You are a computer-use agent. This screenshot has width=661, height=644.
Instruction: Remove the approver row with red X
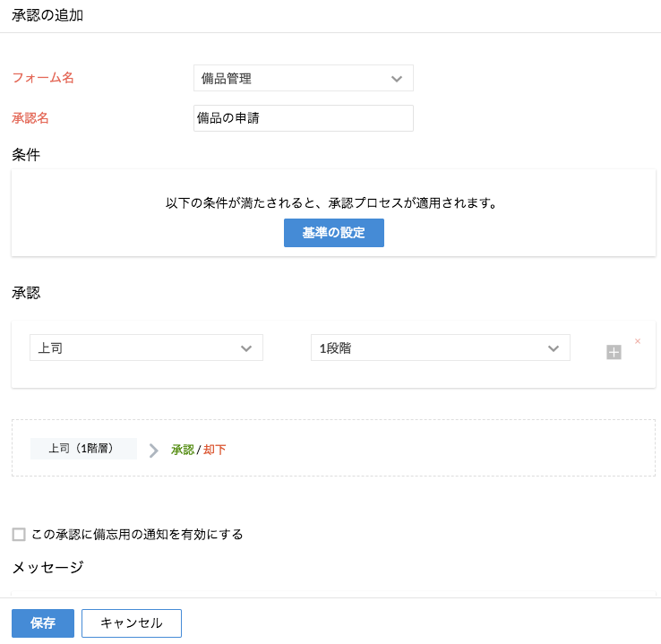point(638,341)
